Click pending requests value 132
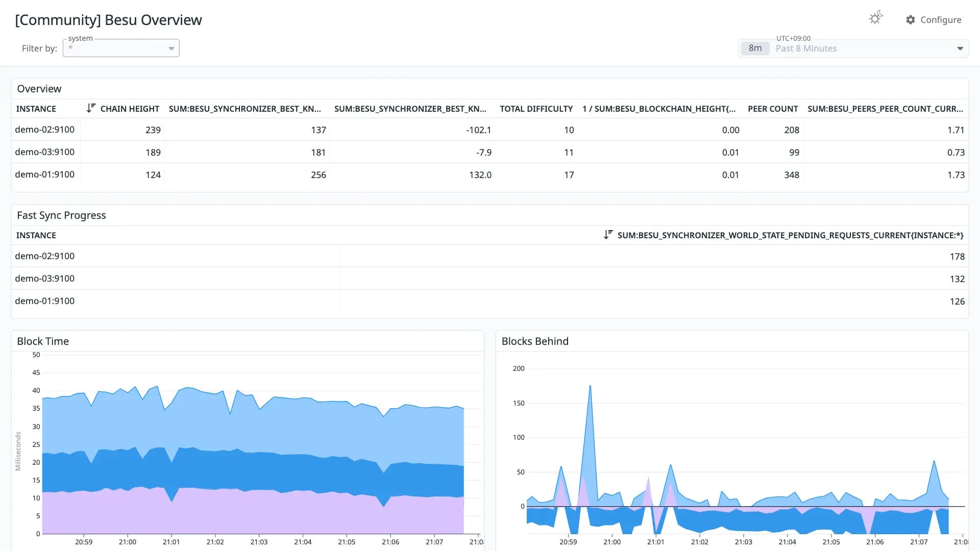This screenshot has width=980, height=551. click(x=957, y=279)
